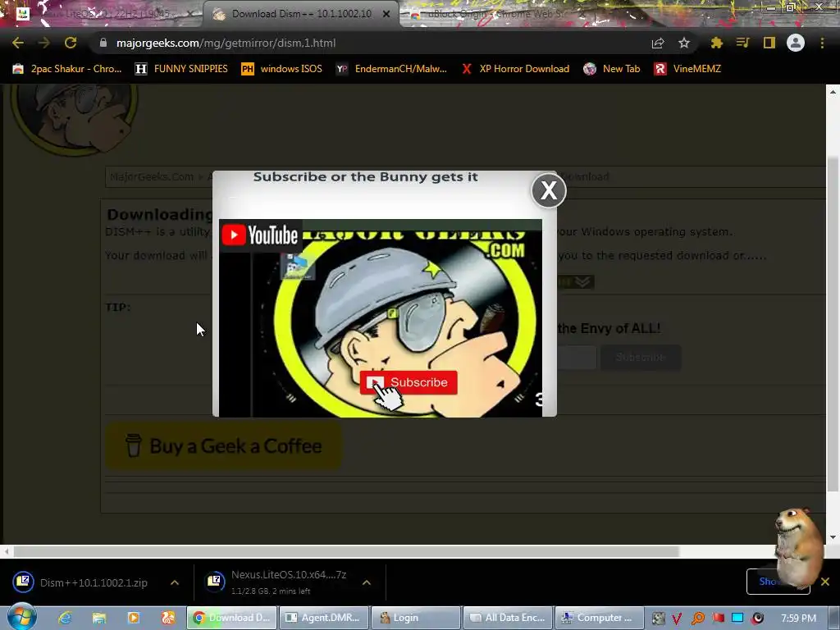Image resolution: width=840 pixels, height=630 pixels.
Task: Open the media control playlist icon
Action: (x=742, y=43)
